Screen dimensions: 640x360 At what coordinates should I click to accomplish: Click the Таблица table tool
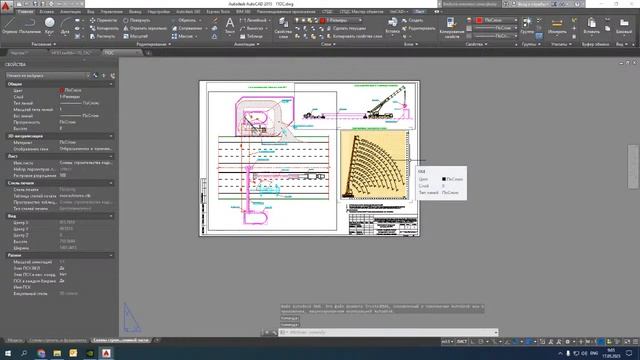[251, 36]
